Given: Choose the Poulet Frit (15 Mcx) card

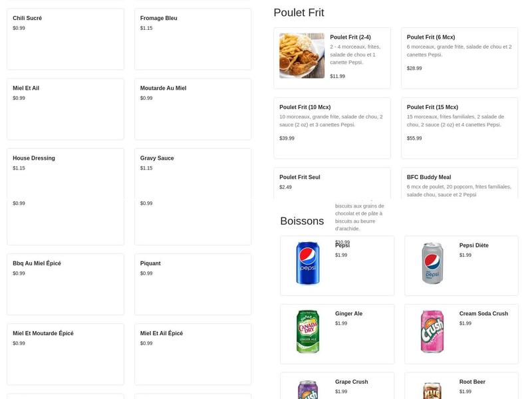Looking at the screenshot, I should pos(459,128).
